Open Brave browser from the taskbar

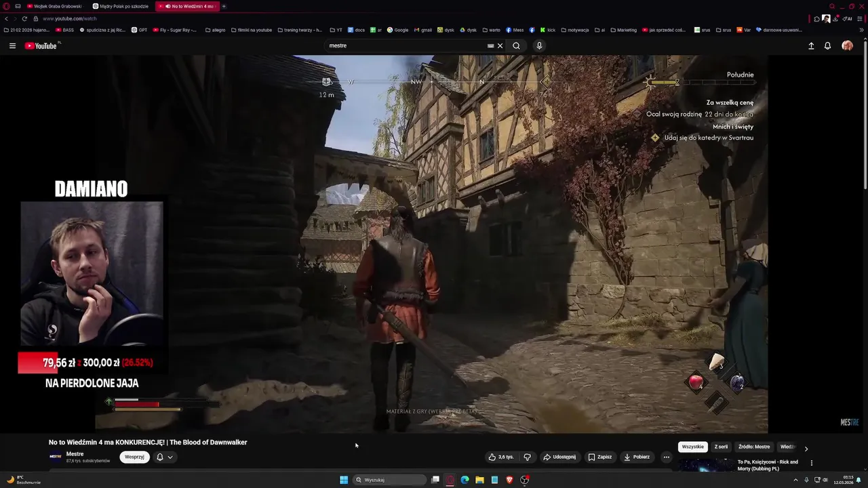point(509,480)
